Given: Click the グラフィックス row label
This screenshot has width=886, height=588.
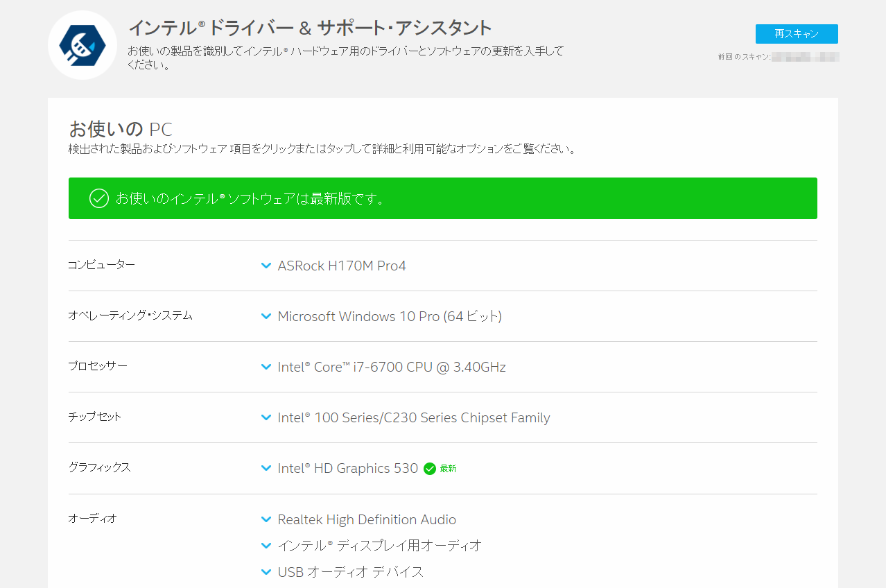Looking at the screenshot, I should [99, 467].
